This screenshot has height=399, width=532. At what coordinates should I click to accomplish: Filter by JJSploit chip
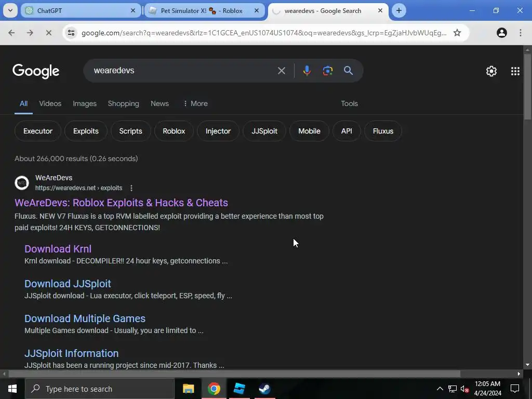264,131
